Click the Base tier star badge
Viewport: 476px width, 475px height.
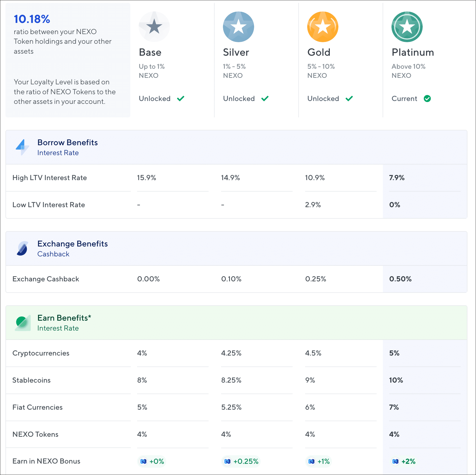(154, 27)
